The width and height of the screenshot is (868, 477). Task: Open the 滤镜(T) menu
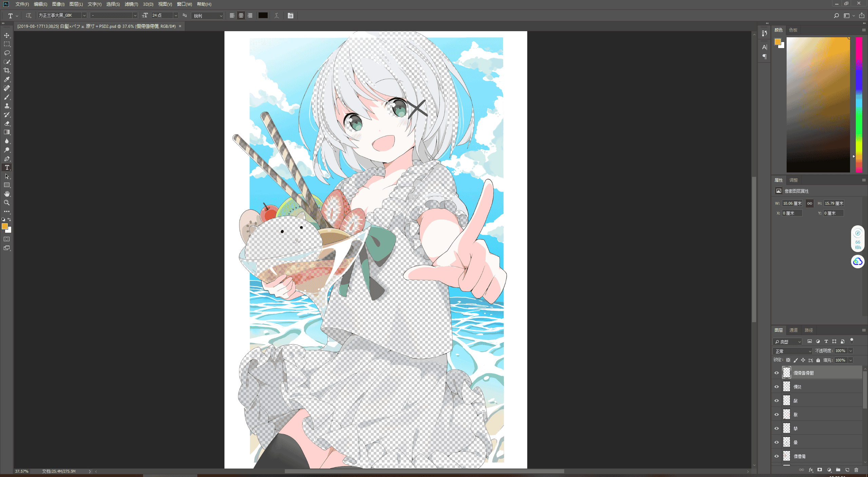click(131, 4)
